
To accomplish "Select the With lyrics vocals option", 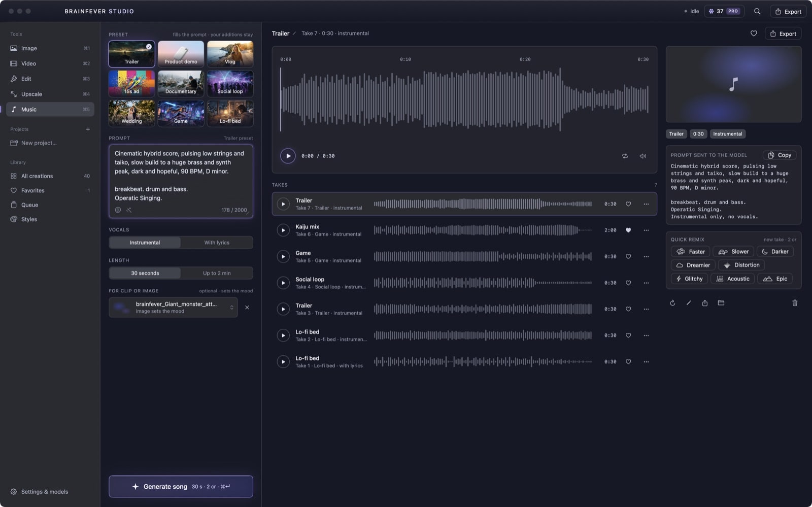I will pyautogui.click(x=217, y=243).
